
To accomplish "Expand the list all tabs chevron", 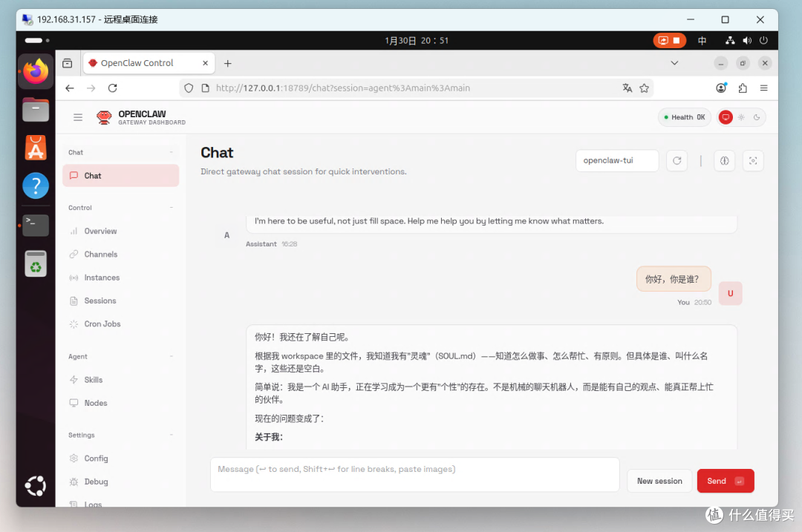I will [674, 63].
